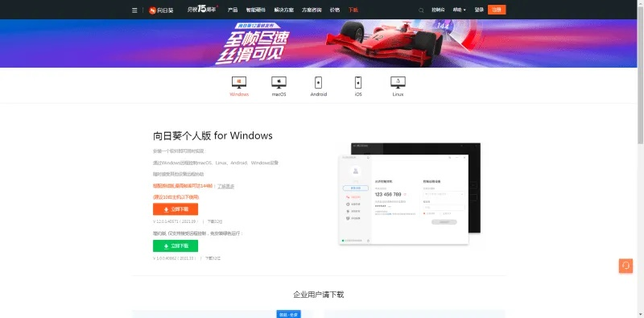Click the racing car promo banner

click(318, 43)
